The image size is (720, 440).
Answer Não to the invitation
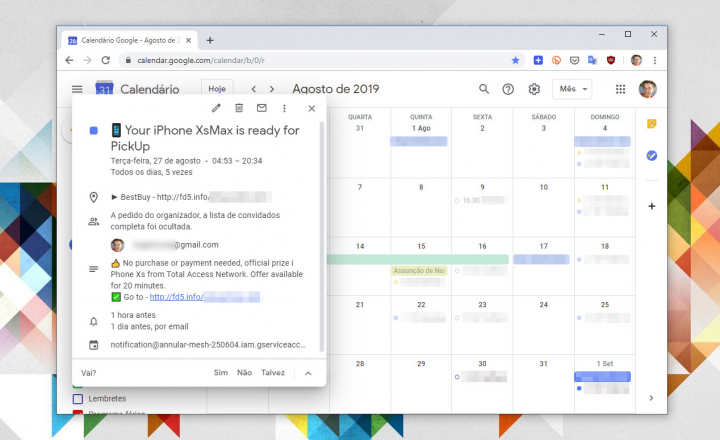click(244, 372)
